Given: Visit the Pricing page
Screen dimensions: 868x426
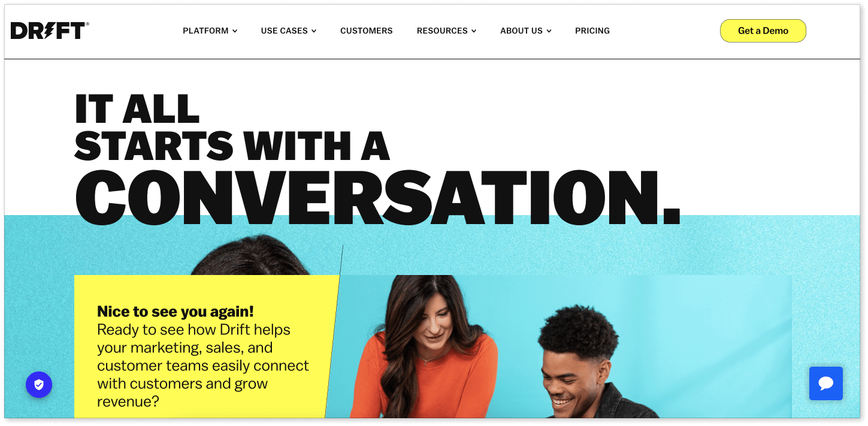Looking at the screenshot, I should tap(592, 31).
